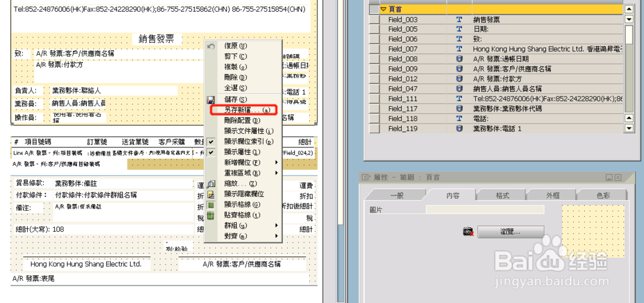Viewport: 644px width, 303px height.
Task: Click the database type icon of Field_012
Action: [x=459, y=78]
